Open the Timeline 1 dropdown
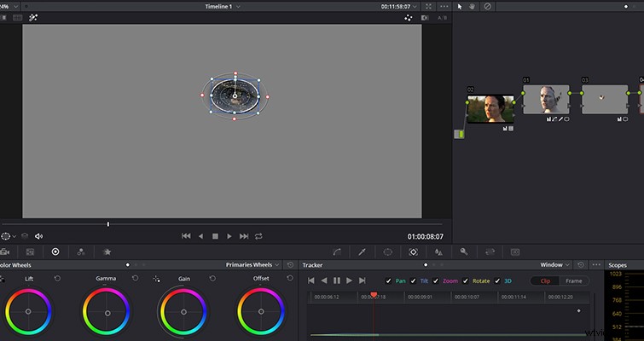 tap(223, 7)
